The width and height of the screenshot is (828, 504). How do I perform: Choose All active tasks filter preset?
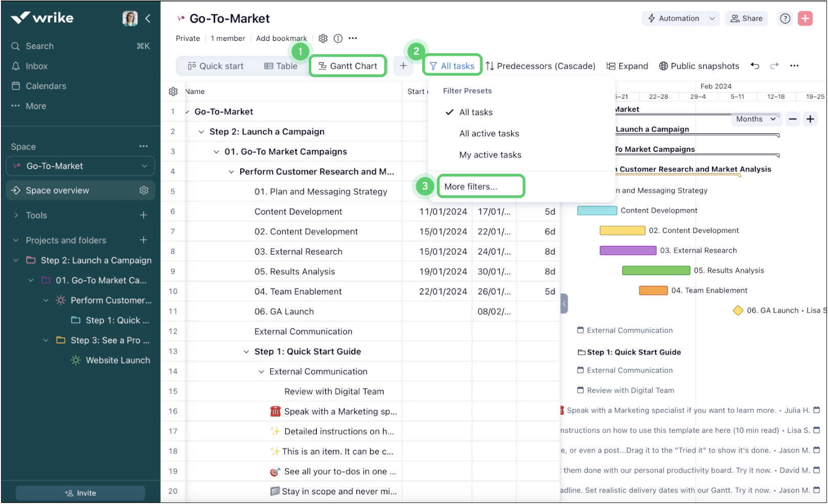[489, 133]
